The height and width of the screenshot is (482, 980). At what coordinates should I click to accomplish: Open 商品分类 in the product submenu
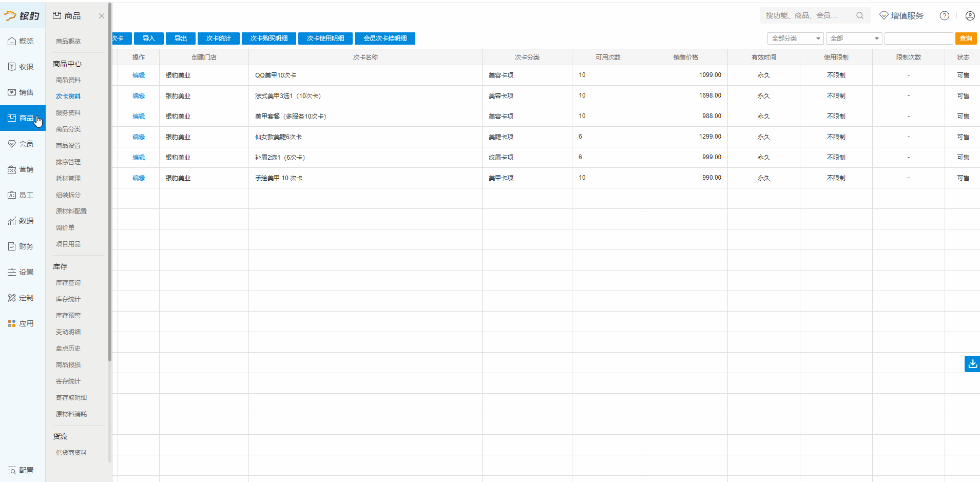(x=68, y=129)
